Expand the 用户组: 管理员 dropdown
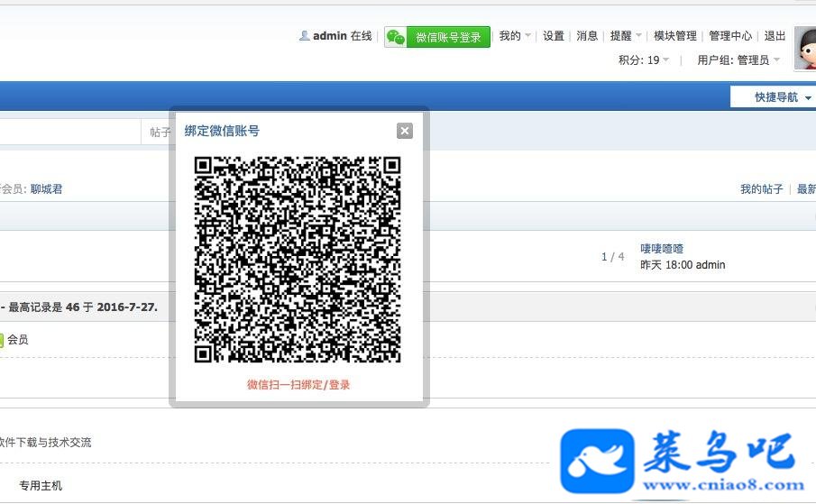 pos(738,60)
